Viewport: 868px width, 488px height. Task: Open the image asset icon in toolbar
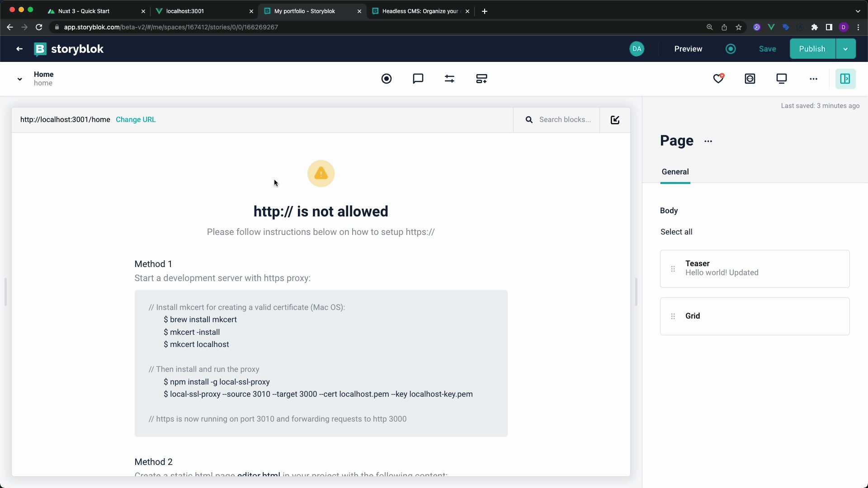point(750,79)
